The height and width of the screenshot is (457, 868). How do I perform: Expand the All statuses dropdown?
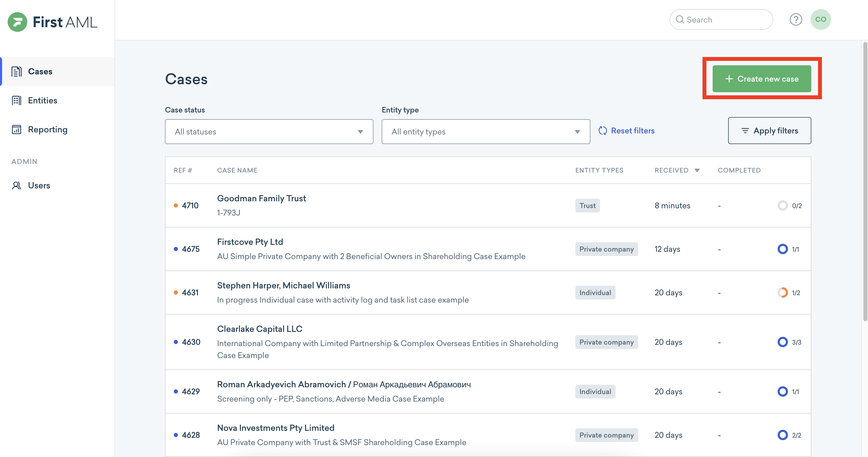tap(269, 132)
